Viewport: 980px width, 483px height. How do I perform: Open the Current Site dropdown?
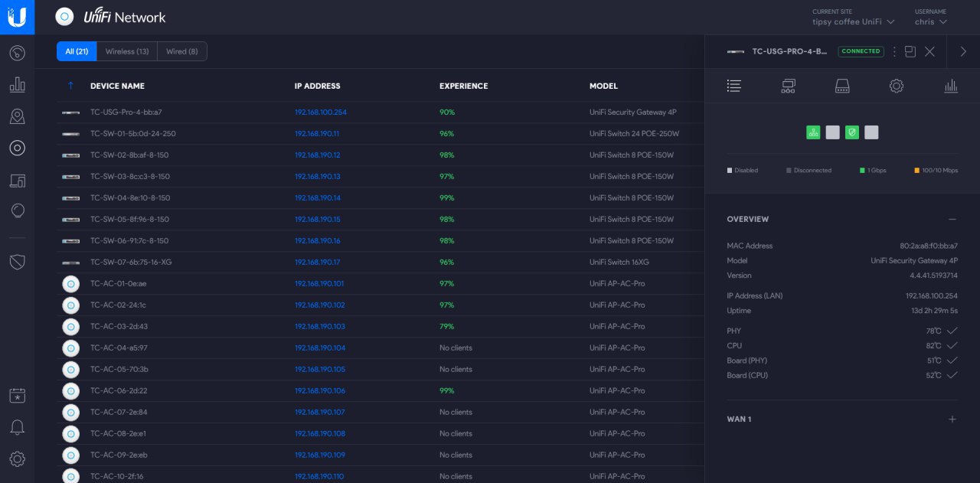[853, 21]
